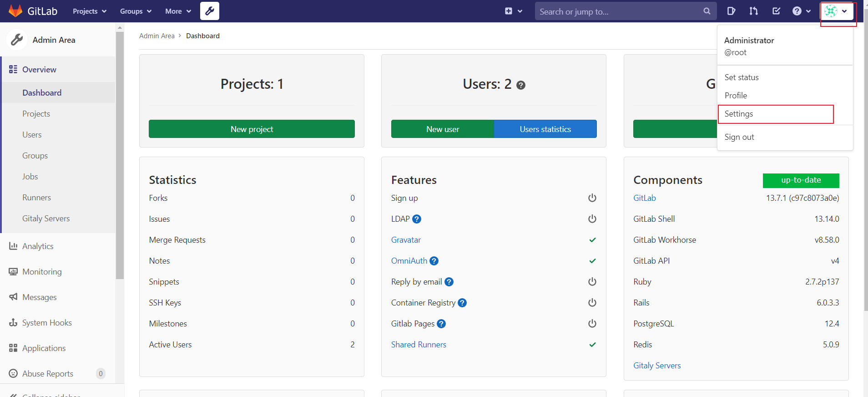The height and width of the screenshot is (397, 868).
Task: Open Gitaly Servers in the sidebar
Action: 46,219
